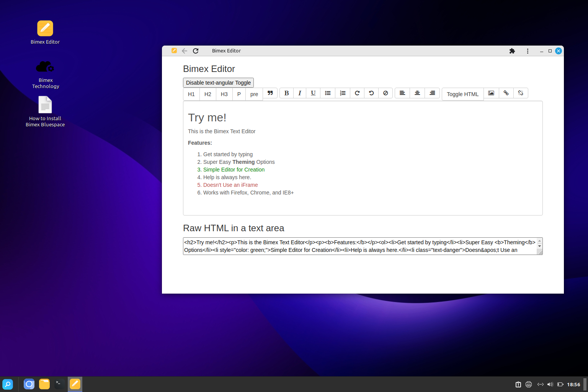
Task: Open the printer tray icon
Action: (529, 384)
